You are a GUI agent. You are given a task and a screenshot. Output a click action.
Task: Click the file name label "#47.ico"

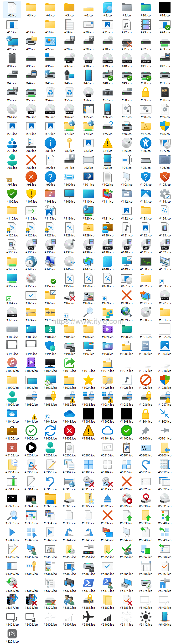point(88,83)
